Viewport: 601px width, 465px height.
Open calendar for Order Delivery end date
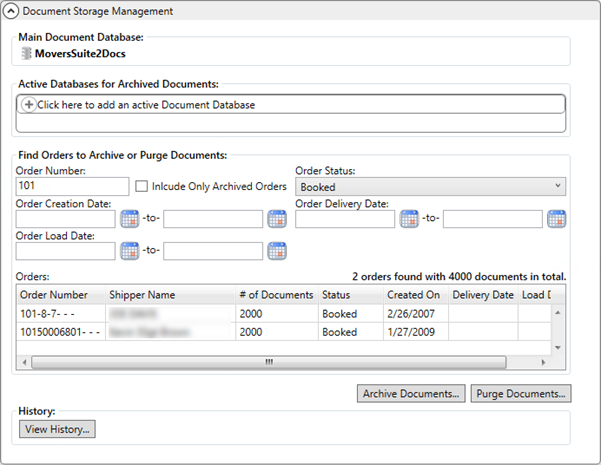pyautogui.click(x=557, y=219)
